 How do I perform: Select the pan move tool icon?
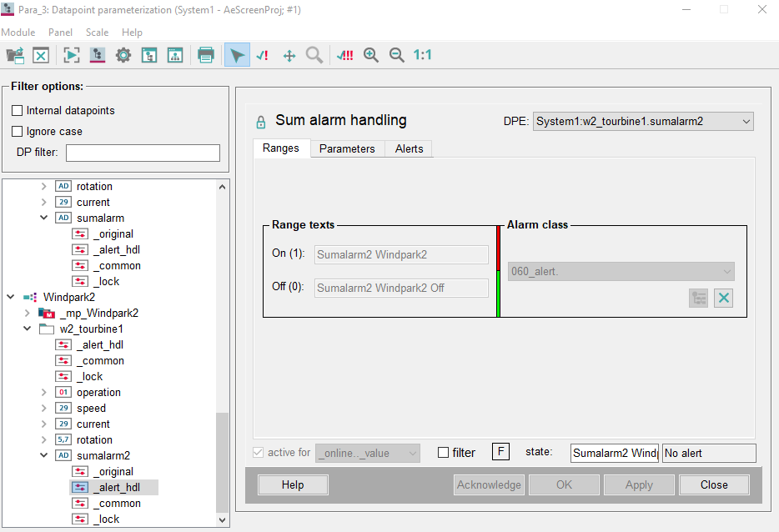pyautogui.click(x=289, y=55)
